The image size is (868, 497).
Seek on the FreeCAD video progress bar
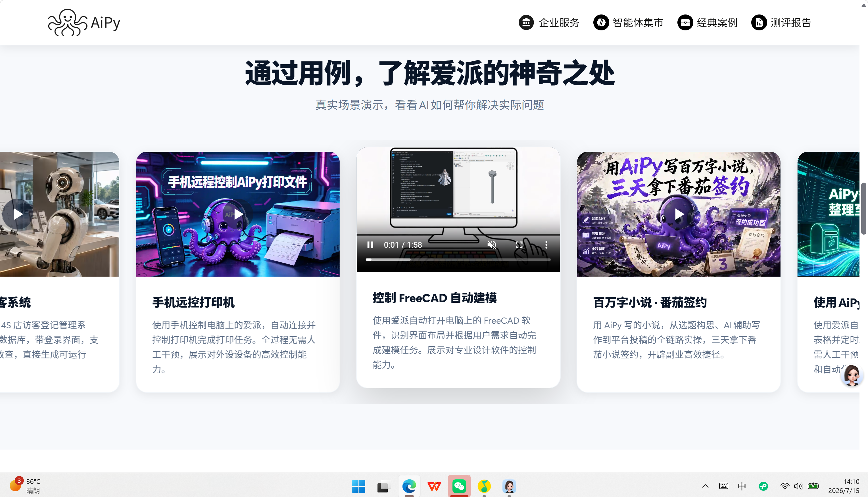coord(458,260)
